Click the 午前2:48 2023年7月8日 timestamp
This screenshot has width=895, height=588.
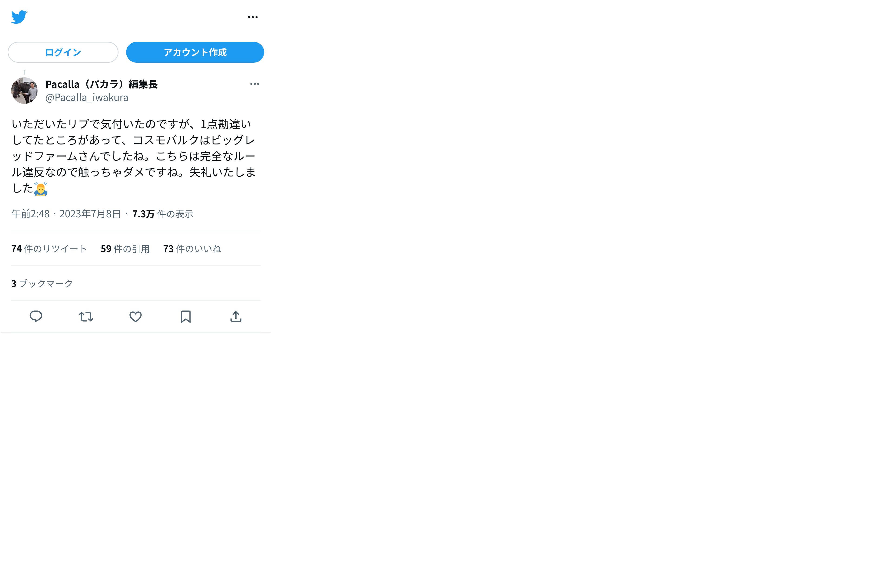pyautogui.click(x=66, y=214)
